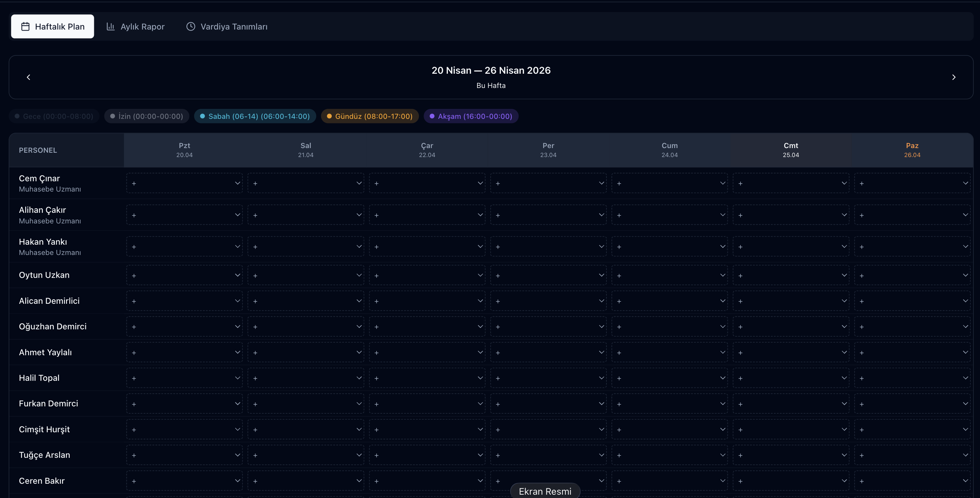Viewport: 980px width, 498px height.
Task: Open Alihan Çakır's Cum shift dropdown
Action: (669, 215)
